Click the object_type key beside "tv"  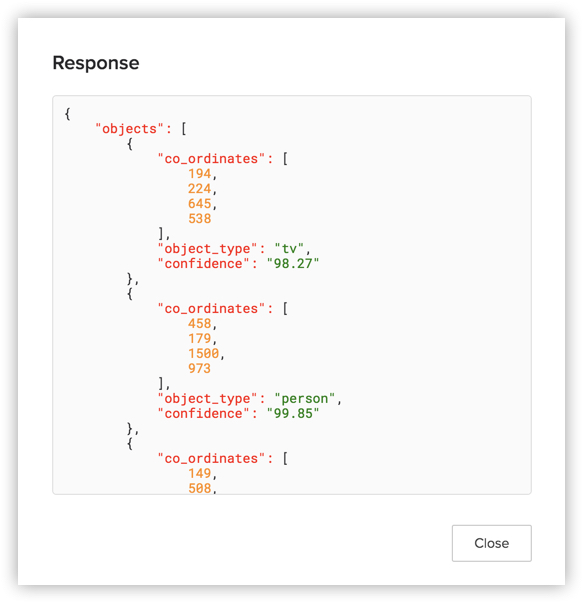click(x=207, y=249)
